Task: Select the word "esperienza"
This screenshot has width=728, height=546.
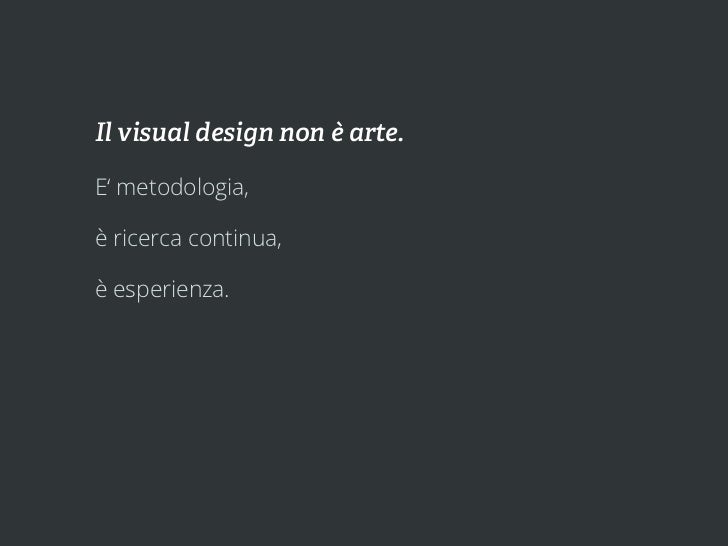Action: pos(169,290)
